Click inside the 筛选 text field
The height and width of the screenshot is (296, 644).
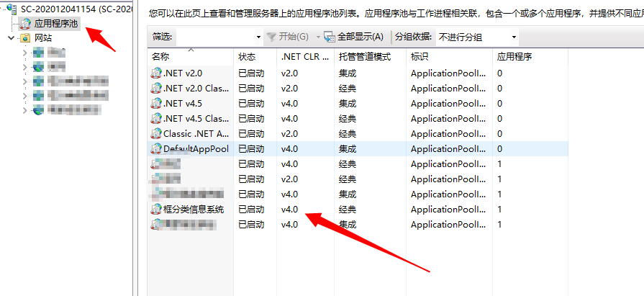click(x=214, y=36)
